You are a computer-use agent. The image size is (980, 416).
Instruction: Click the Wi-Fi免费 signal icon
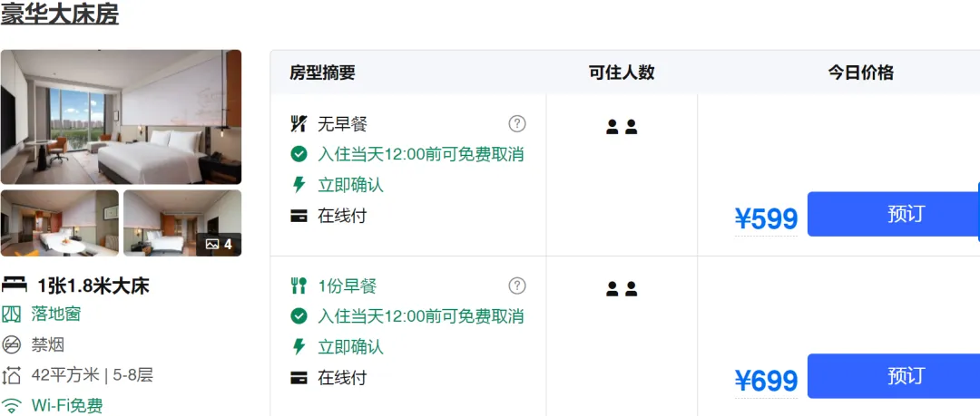11,405
